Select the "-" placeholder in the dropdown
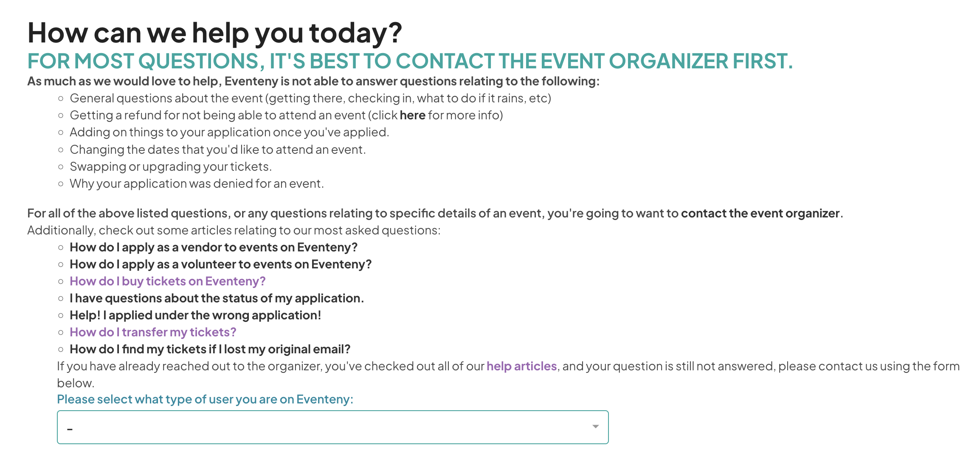 click(x=70, y=429)
